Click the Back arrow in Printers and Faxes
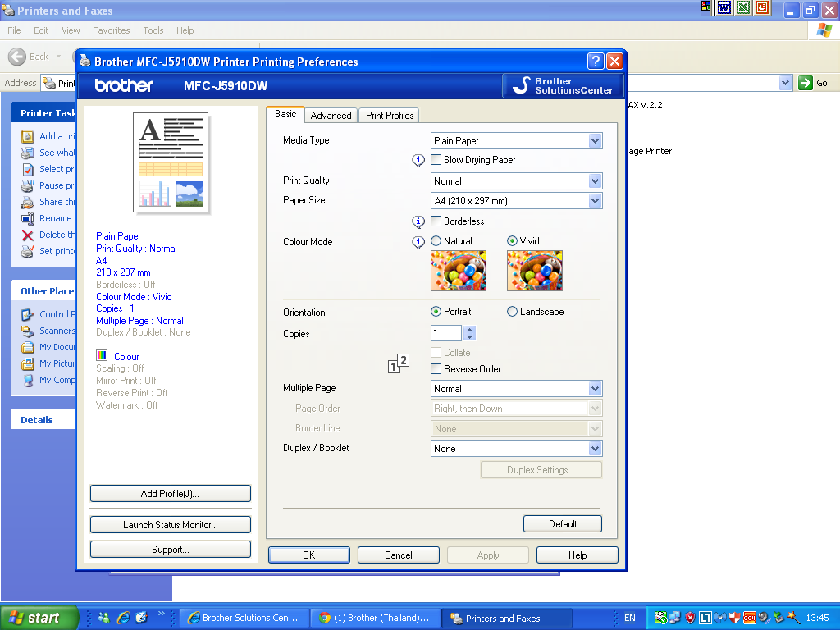This screenshot has height=630, width=840. click(x=17, y=57)
